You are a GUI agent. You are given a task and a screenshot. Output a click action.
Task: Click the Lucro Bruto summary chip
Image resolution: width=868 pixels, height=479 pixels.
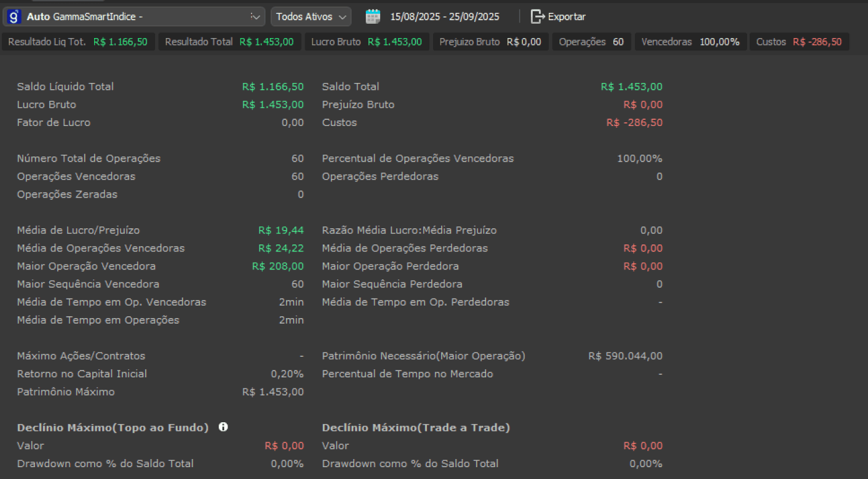coord(366,42)
